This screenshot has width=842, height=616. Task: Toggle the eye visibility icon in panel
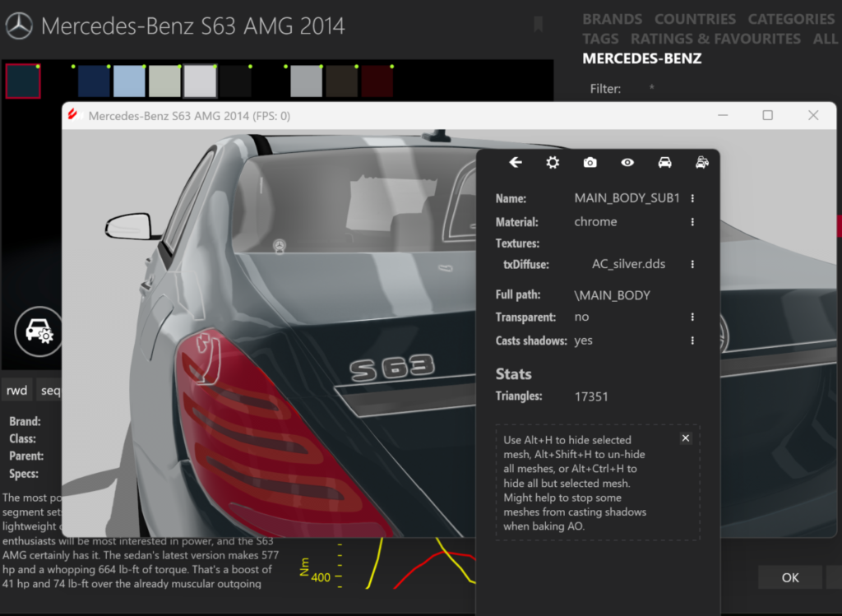pyautogui.click(x=627, y=162)
